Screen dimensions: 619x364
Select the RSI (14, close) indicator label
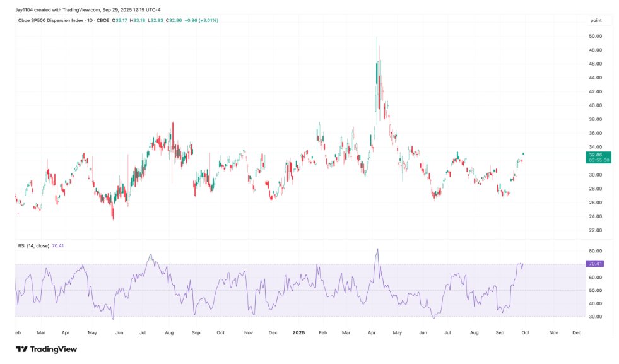tap(38, 245)
